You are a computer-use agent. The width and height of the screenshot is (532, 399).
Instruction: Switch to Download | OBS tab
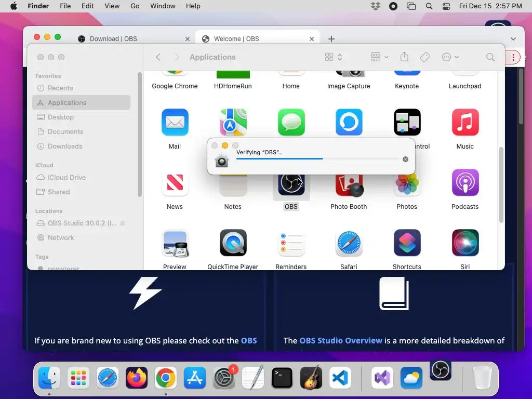[x=132, y=38]
